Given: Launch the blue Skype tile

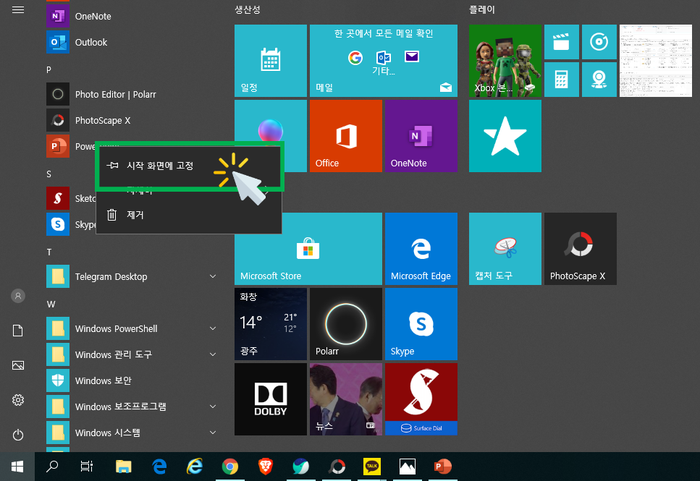Looking at the screenshot, I should (421, 324).
